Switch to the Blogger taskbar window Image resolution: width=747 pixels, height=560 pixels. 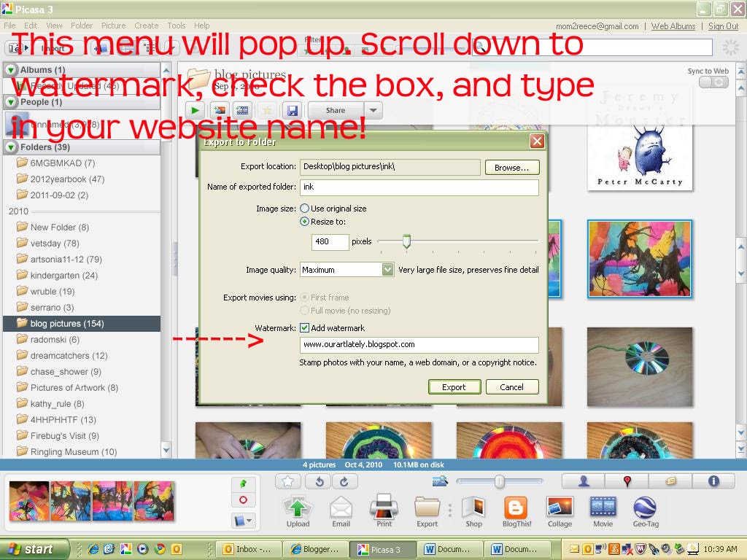[x=315, y=549]
